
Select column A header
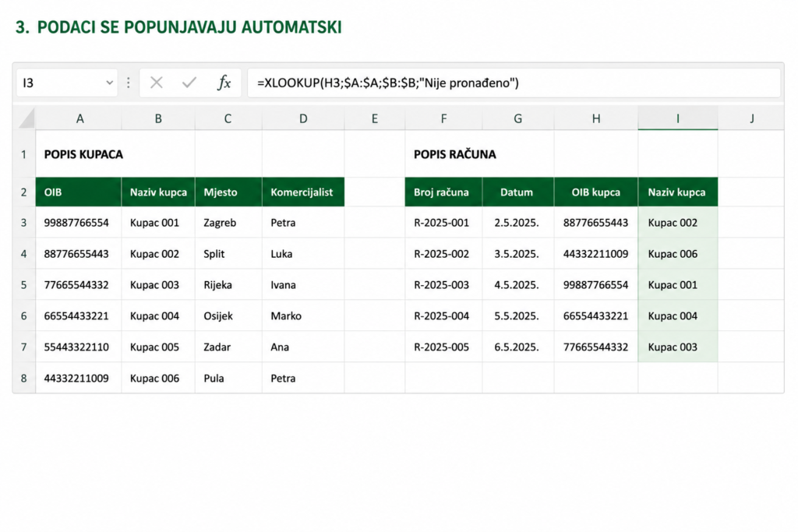[79, 118]
